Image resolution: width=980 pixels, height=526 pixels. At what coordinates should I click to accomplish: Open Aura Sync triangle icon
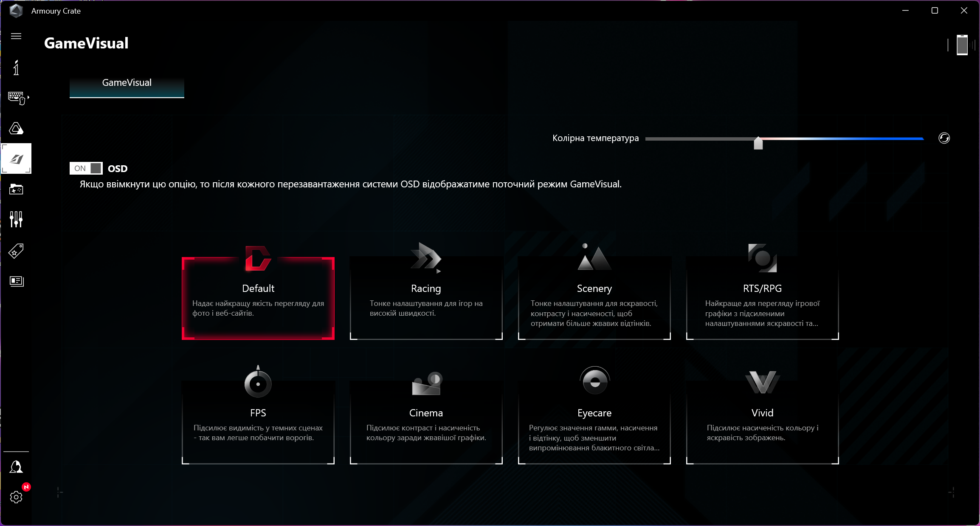click(16, 128)
